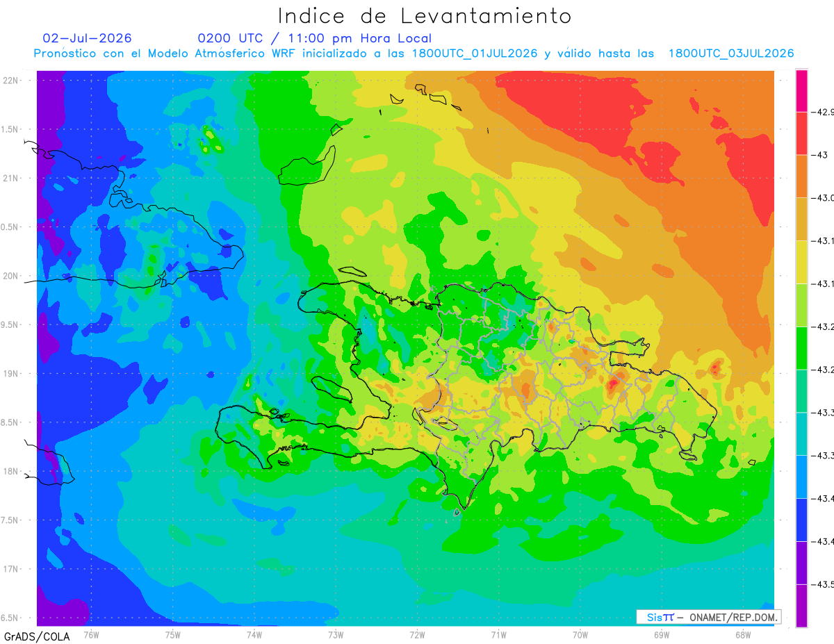834x644 pixels.
Task: Click the '7.5N' latitude label
Action: click(x=9, y=520)
